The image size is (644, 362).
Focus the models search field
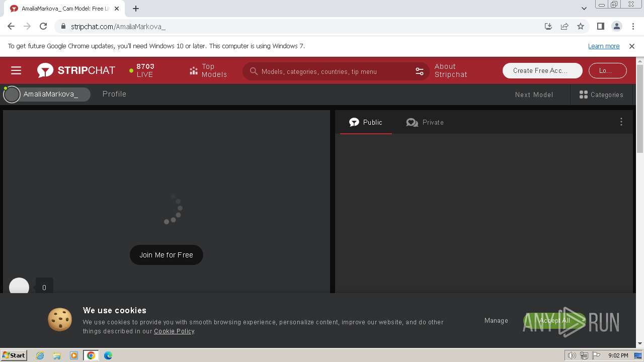(336, 71)
